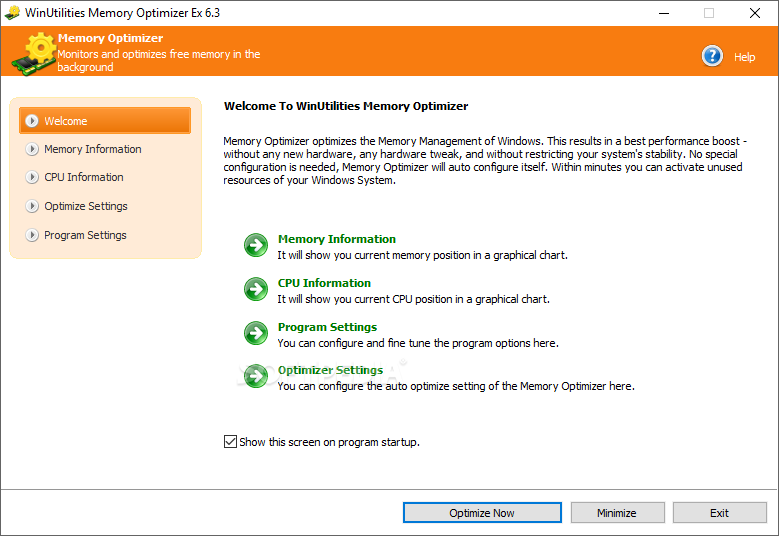The image size is (779, 536).
Task: Click the blue Help question mark icon
Action: 712,56
